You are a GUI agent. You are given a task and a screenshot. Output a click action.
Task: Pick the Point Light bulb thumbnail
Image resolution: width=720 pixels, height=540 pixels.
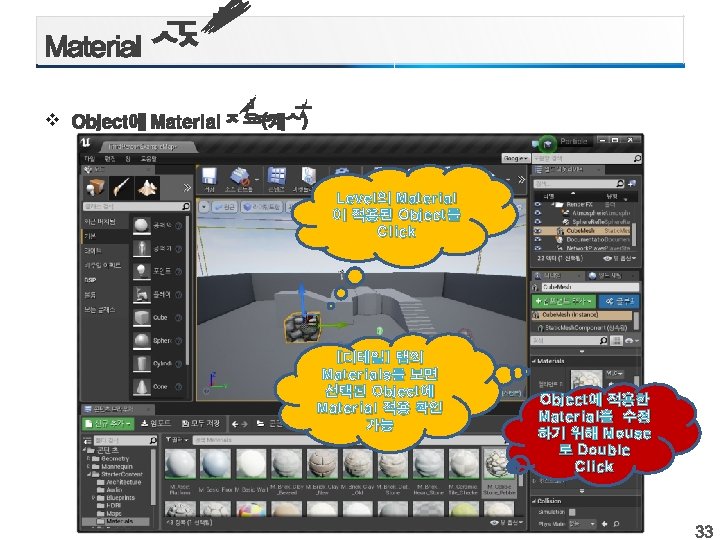[x=141, y=271]
